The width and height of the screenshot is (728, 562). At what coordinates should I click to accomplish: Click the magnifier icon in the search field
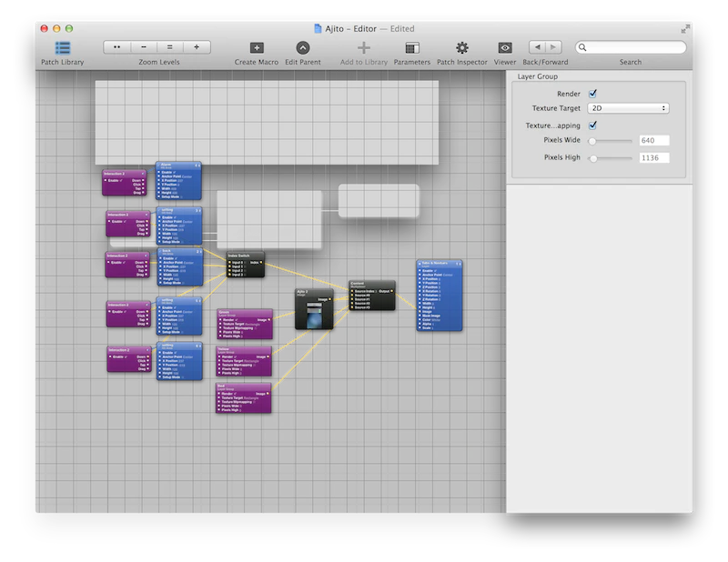pos(582,47)
